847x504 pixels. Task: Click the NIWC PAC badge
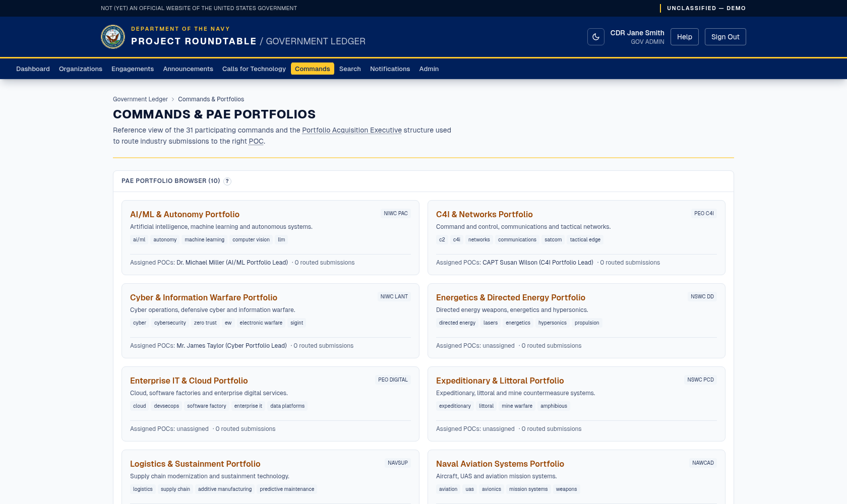[396, 214]
